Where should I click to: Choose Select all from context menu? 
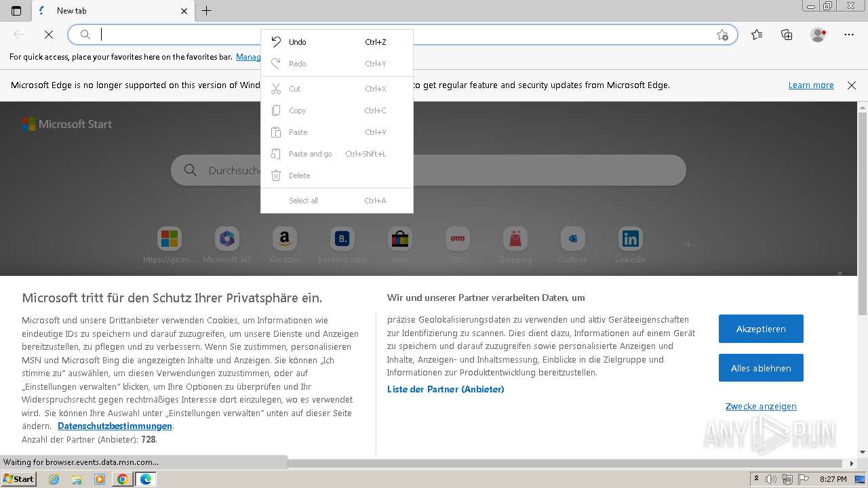[x=337, y=201]
